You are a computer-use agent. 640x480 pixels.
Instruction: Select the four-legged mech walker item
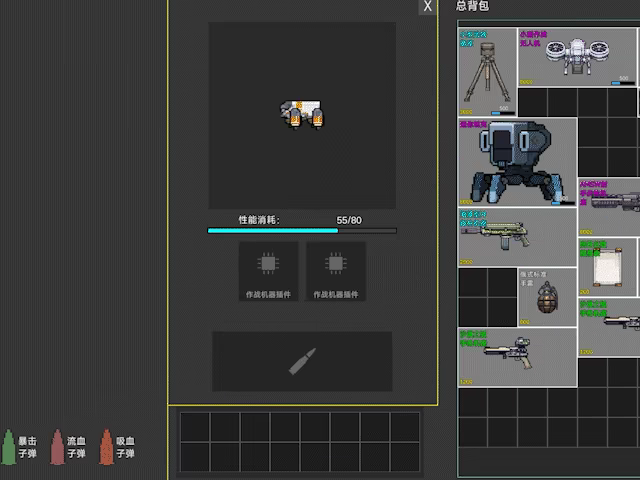click(x=518, y=162)
